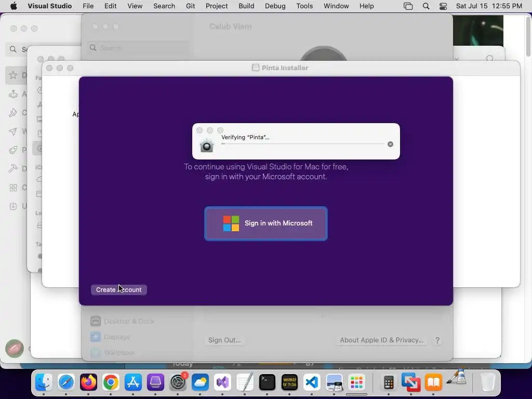Click the Sign Out button in System Settings
The image size is (532, 399).
point(224,340)
